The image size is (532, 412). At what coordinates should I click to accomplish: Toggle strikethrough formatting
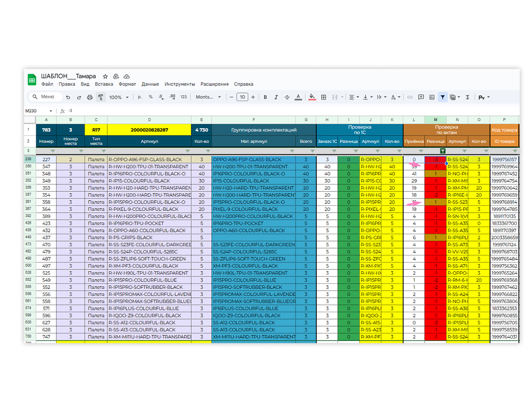287,97
